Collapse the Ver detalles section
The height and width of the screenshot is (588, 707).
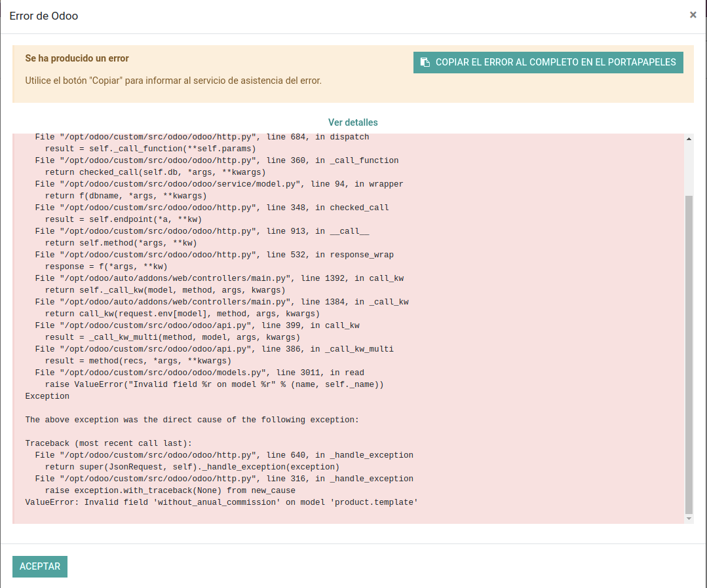(353, 122)
